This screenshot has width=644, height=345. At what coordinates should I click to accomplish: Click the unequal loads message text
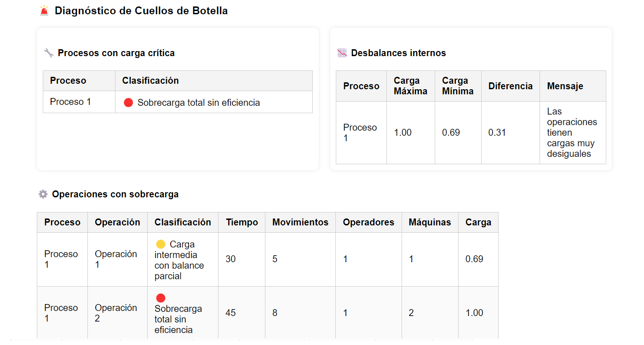coord(572,132)
